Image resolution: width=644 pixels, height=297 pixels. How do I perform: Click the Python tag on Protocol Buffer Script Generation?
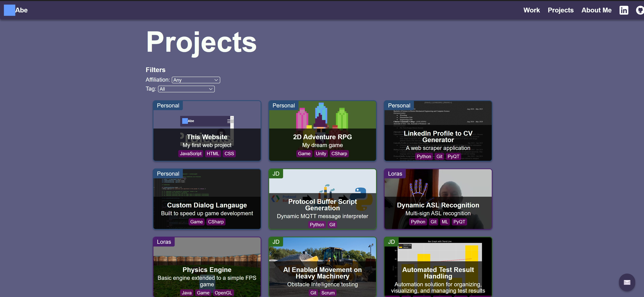(x=317, y=224)
